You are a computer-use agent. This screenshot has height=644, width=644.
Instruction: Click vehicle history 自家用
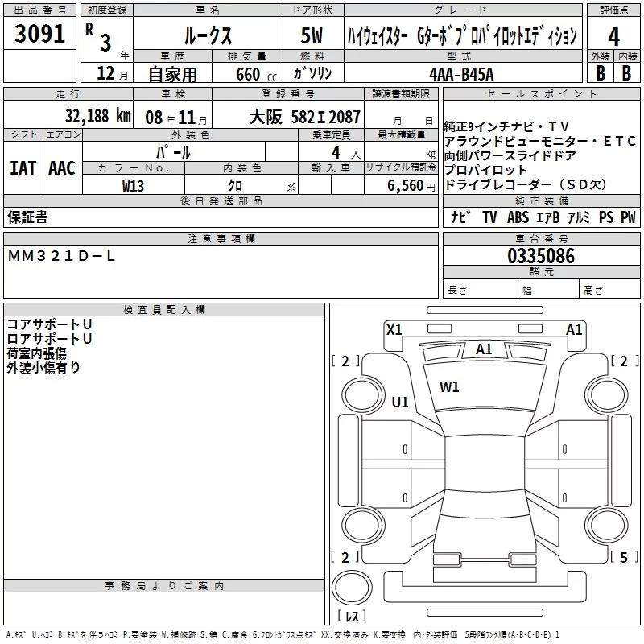(x=172, y=74)
